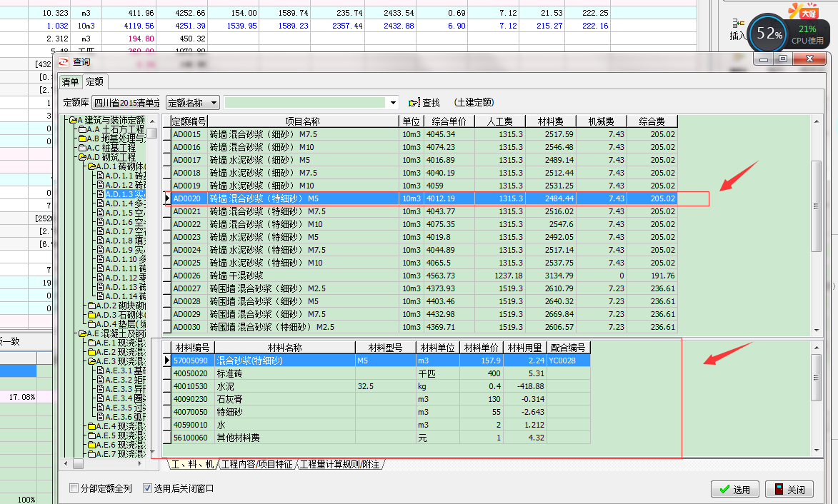This screenshot has width=838, height=504.
Task: Switch to the 清单 tab
Action: tap(70, 81)
